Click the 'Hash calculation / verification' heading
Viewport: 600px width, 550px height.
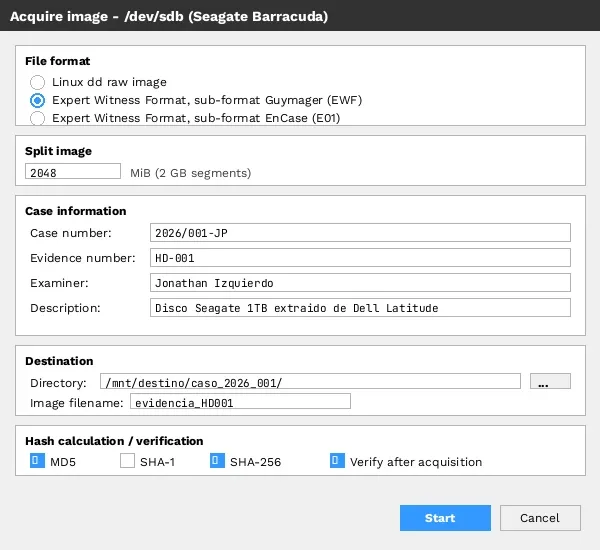[114, 441]
